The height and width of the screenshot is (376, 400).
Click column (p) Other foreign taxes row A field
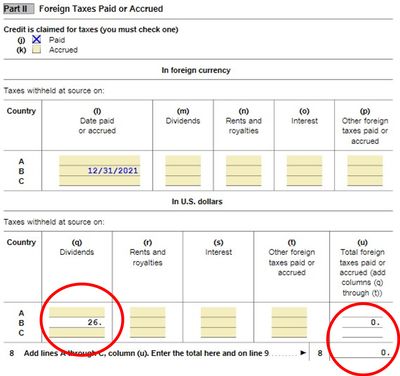(x=365, y=161)
